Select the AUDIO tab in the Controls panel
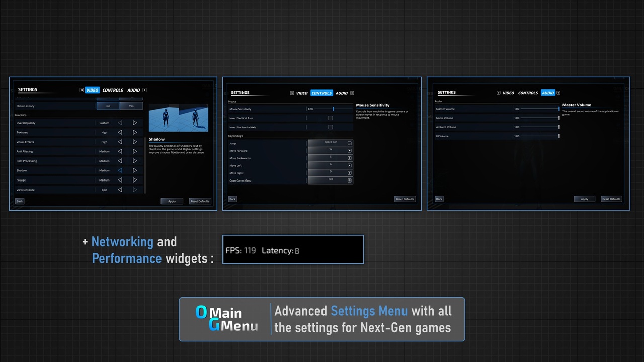644x362 pixels. (341, 93)
